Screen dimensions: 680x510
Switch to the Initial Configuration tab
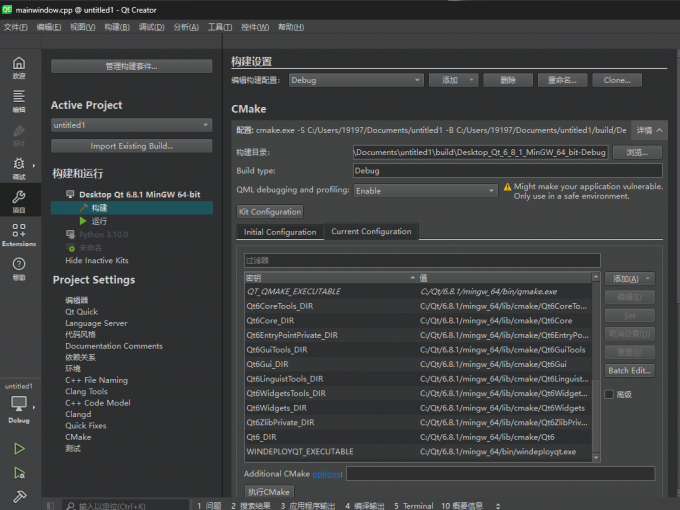(280, 232)
